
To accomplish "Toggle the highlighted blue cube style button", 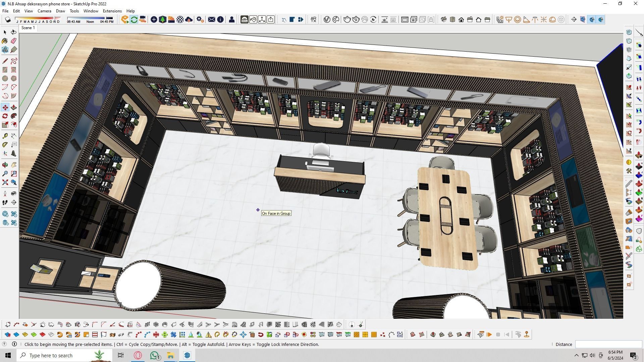I will click(592, 20).
